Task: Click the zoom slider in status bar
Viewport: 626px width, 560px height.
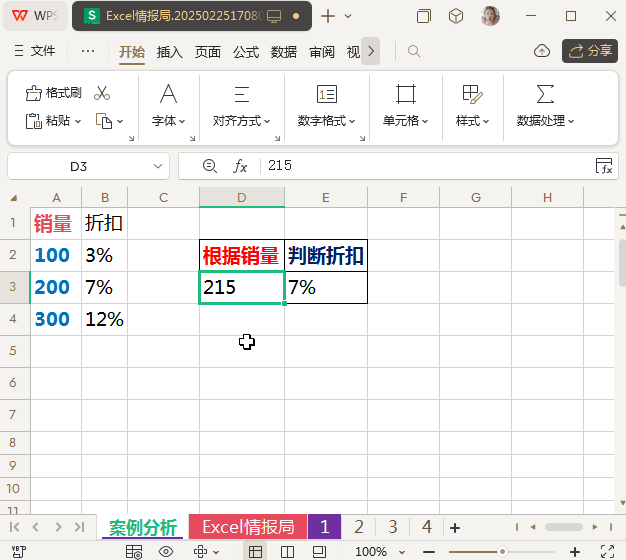Action: (502, 551)
